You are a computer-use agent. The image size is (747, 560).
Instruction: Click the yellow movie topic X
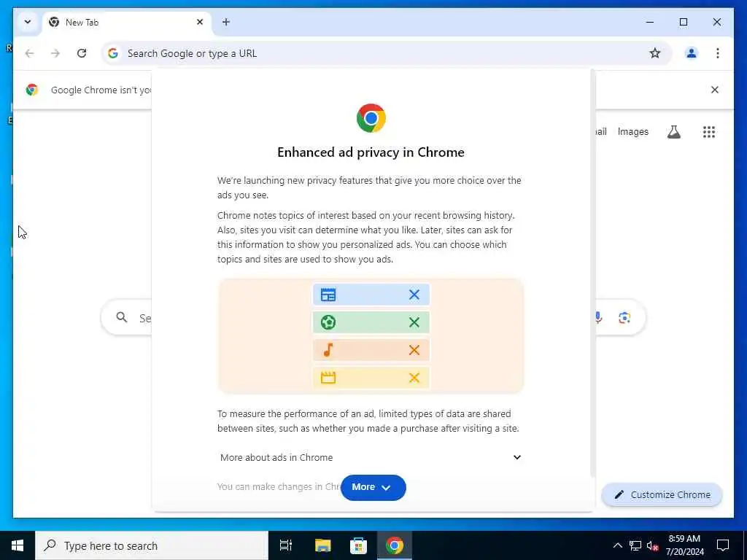414,378
